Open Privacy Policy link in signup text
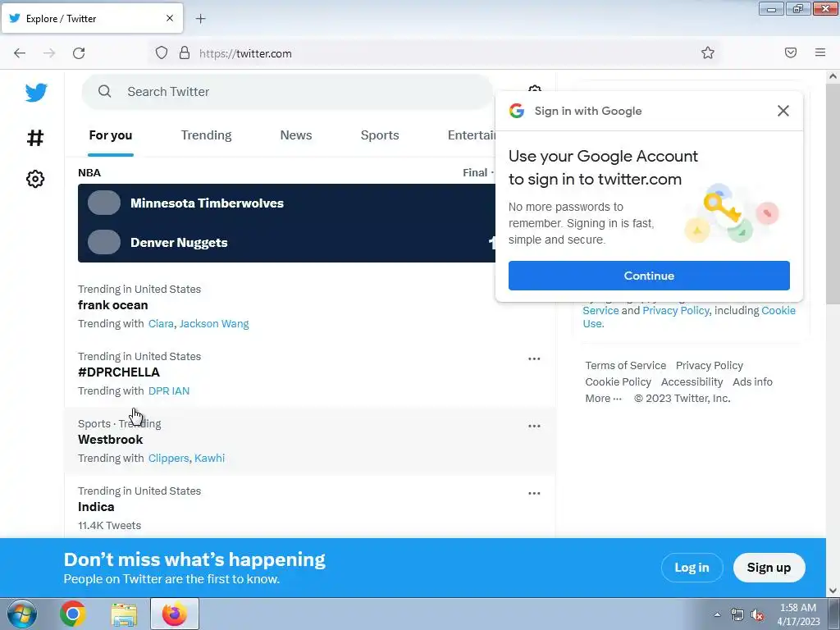This screenshot has height=630, width=840. coord(676,311)
